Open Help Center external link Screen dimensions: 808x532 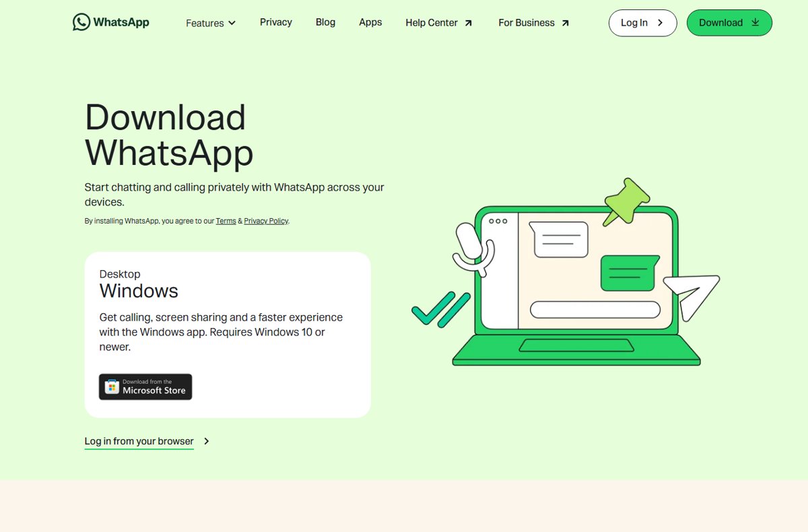[439, 23]
